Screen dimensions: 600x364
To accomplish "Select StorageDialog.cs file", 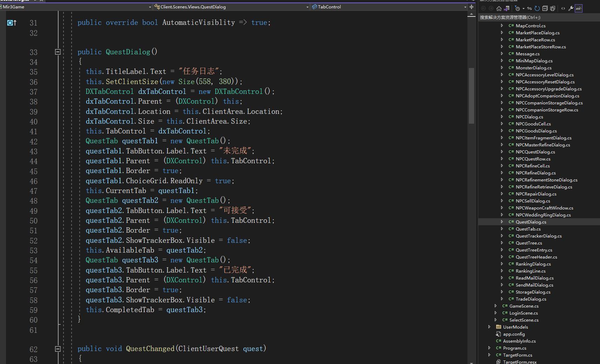I will pyautogui.click(x=533, y=292).
